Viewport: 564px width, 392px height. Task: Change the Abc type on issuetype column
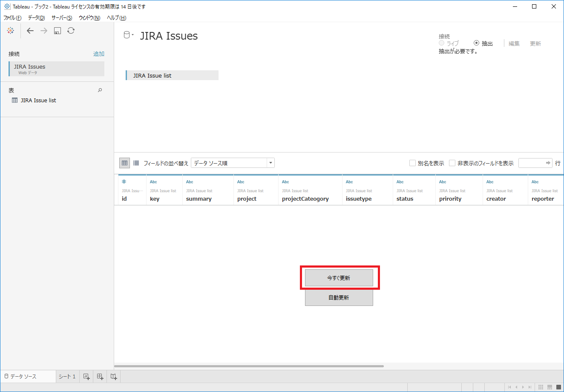pos(349,182)
